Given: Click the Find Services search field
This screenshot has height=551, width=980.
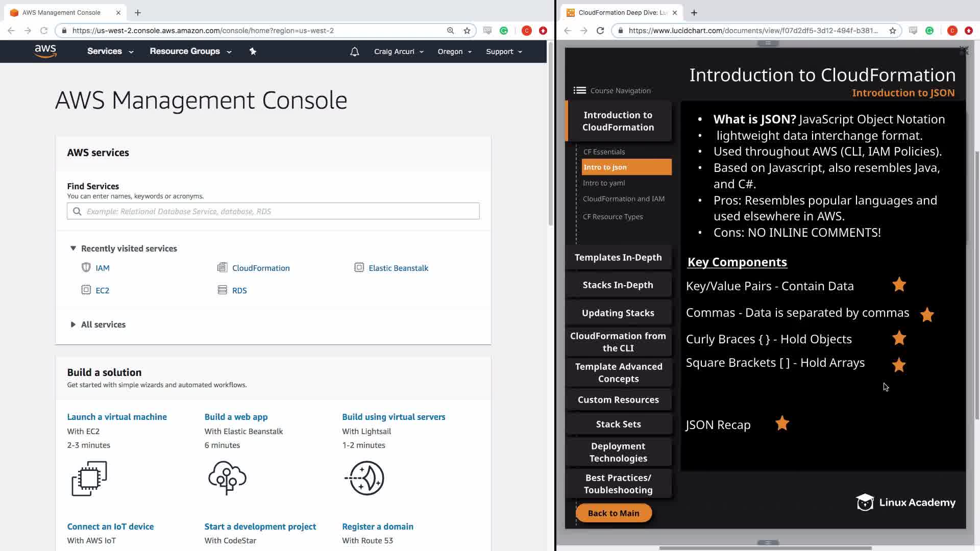Looking at the screenshot, I should pos(273,211).
